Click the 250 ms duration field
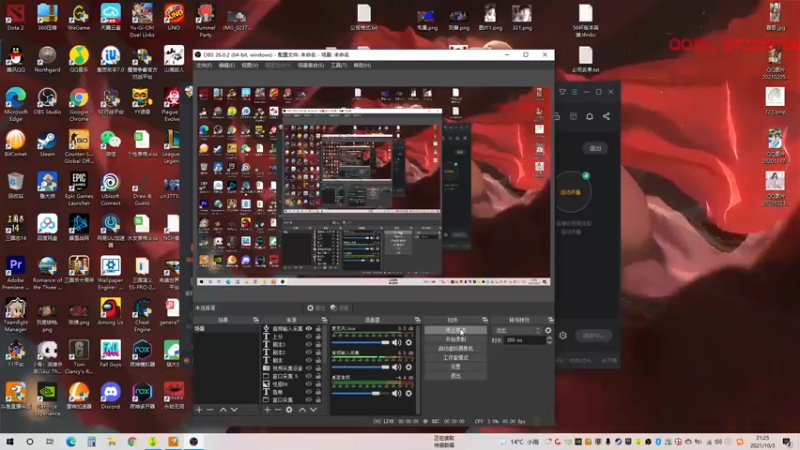The height and width of the screenshot is (450, 800). [x=524, y=340]
